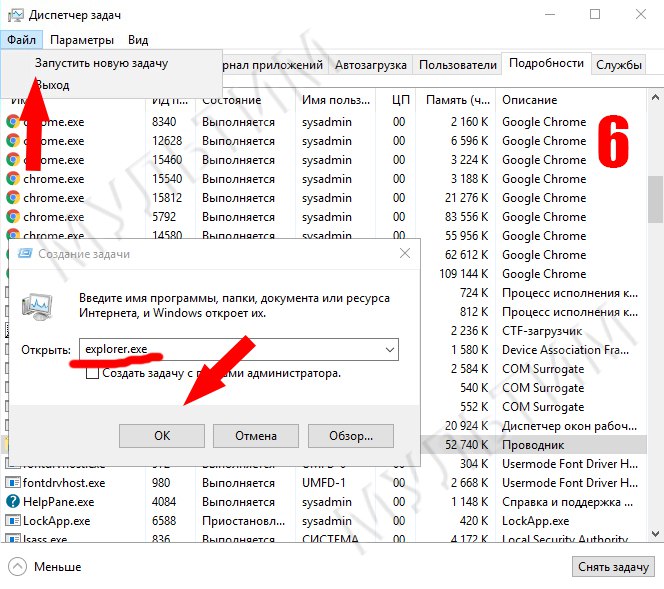Viewport: 664px width, 589px height.
Task: Click the scrollbar down arrow
Action: (x=655, y=534)
